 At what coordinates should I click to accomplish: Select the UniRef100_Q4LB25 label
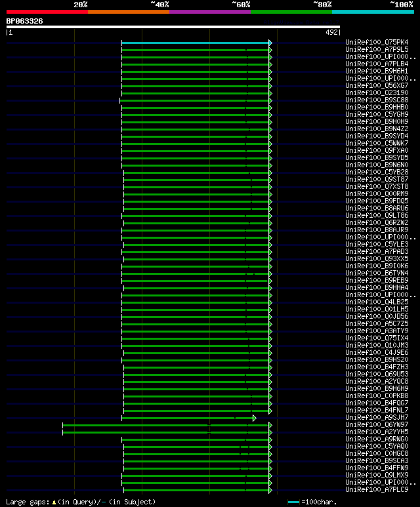click(x=377, y=302)
